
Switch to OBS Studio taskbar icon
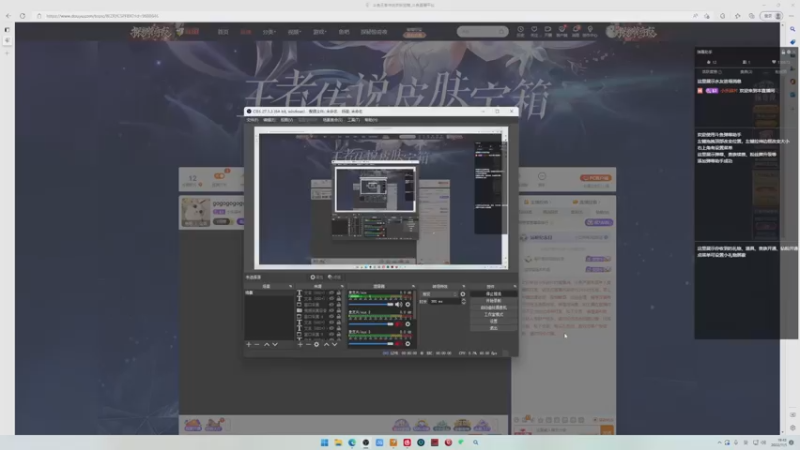pos(366,442)
